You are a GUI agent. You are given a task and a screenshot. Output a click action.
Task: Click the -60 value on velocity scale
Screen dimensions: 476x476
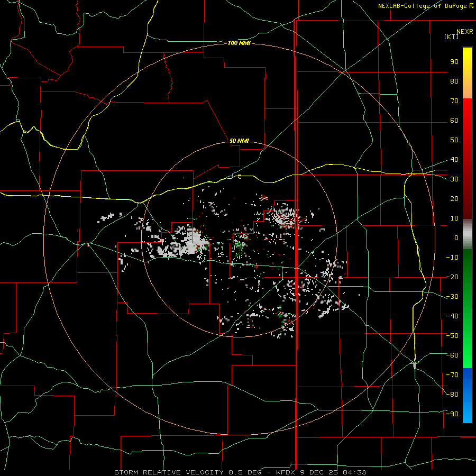point(452,355)
